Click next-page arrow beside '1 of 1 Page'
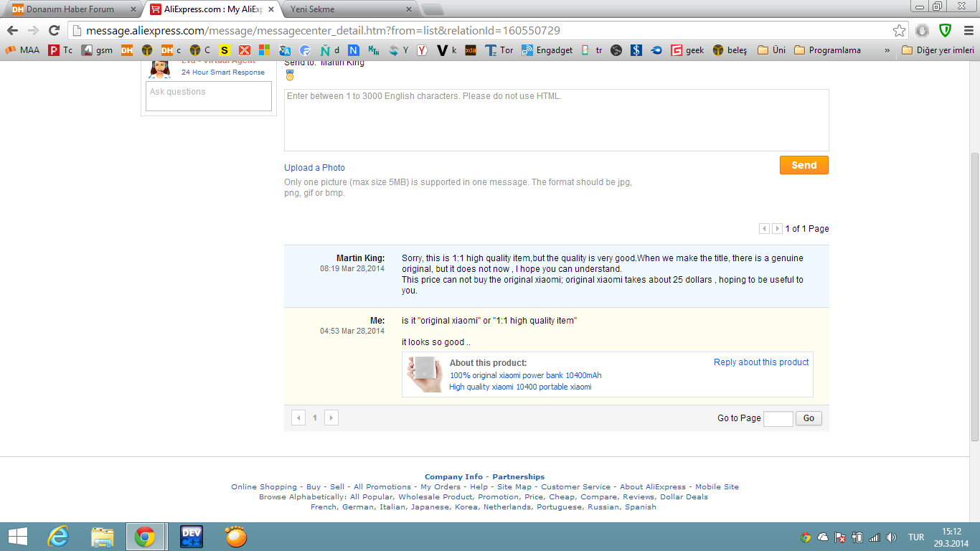This screenshot has width=980, height=551. 777,229
